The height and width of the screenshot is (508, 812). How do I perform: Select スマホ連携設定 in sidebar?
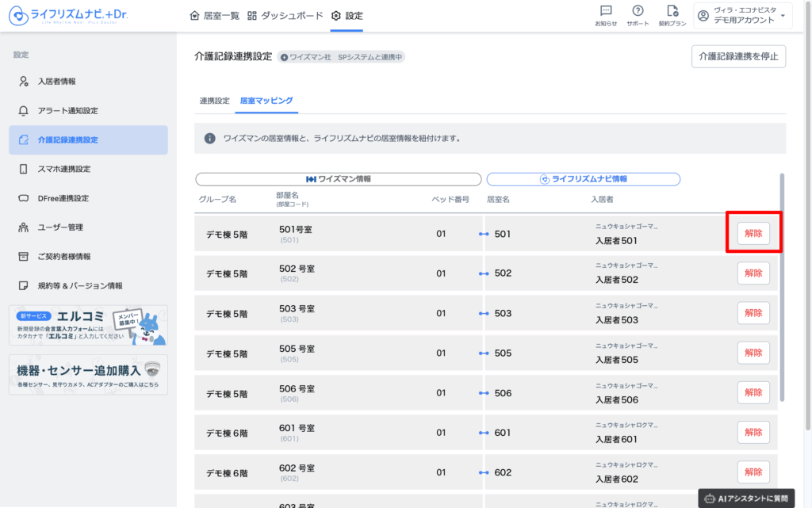click(x=64, y=169)
